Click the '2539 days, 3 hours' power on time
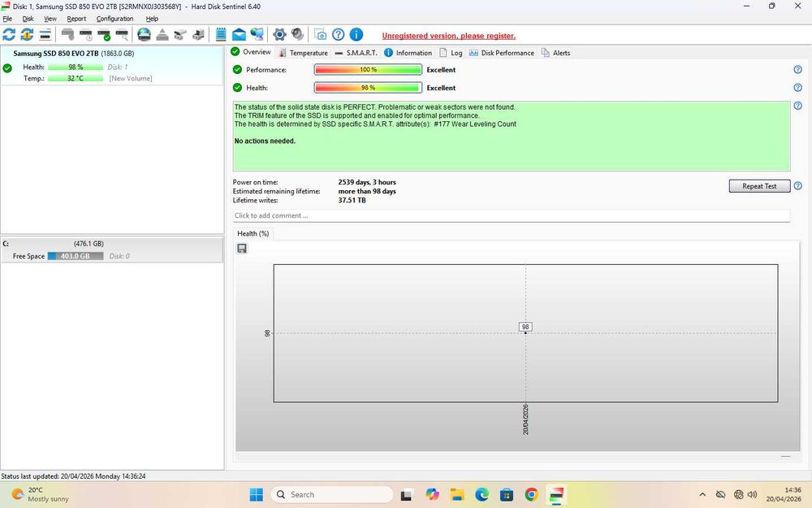The height and width of the screenshot is (508, 812). (x=367, y=182)
